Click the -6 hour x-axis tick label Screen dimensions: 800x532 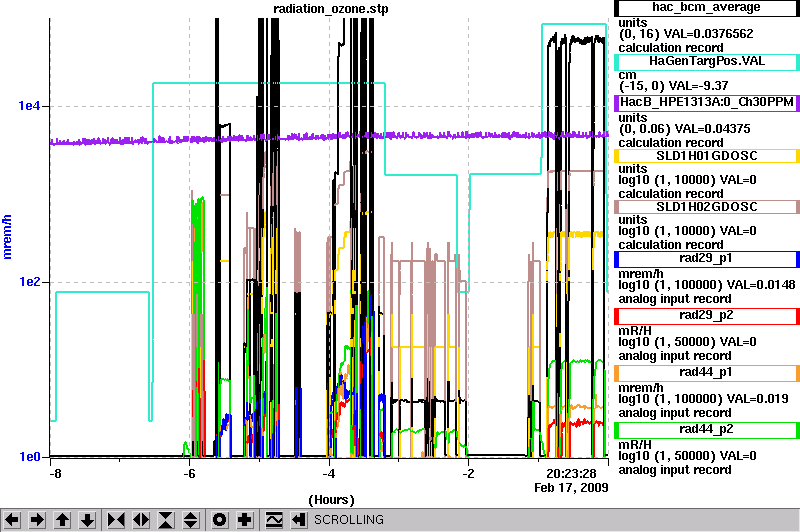coord(189,473)
